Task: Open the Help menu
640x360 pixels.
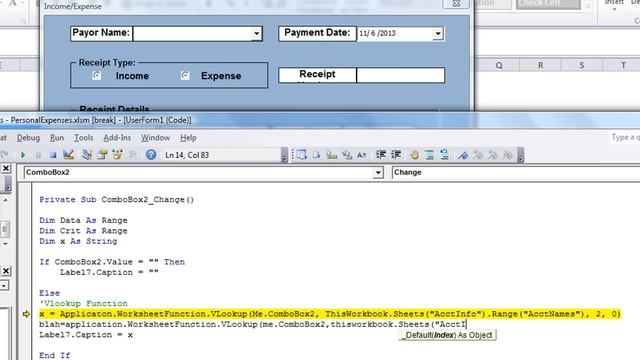Action: click(x=188, y=138)
